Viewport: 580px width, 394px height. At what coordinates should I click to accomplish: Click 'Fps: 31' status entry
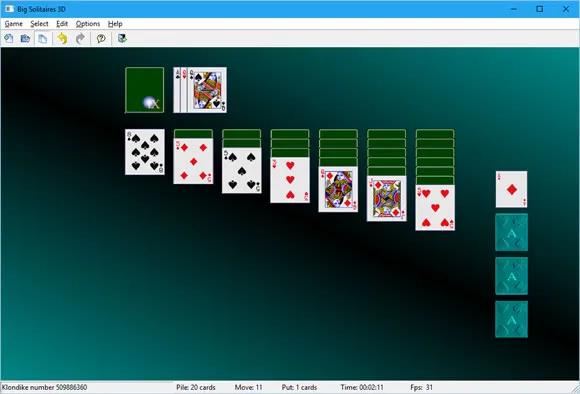click(421, 387)
